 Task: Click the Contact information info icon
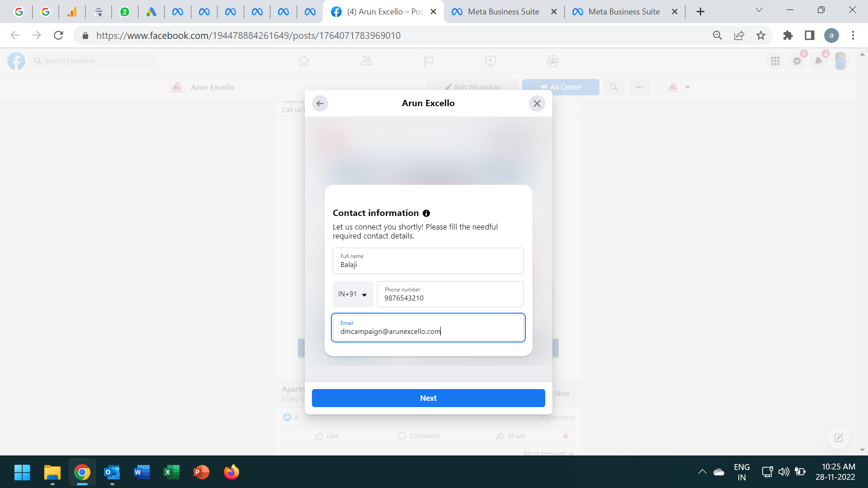426,213
